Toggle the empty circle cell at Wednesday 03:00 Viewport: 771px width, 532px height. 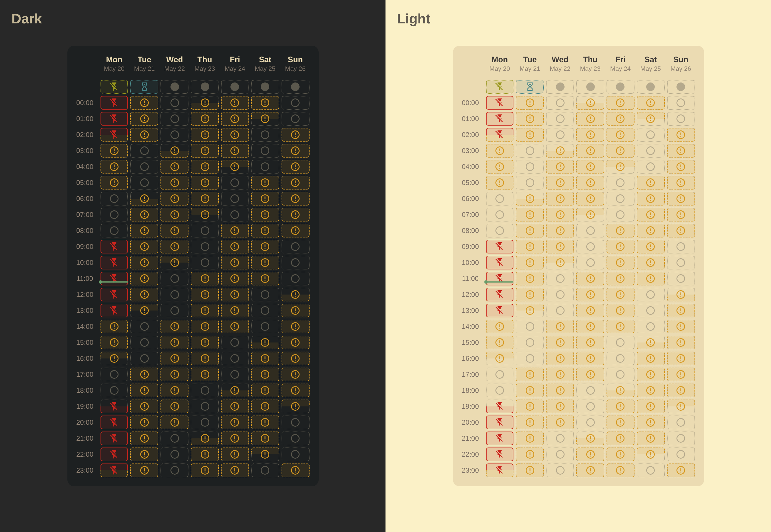pyautogui.click(x=174, y=150)
